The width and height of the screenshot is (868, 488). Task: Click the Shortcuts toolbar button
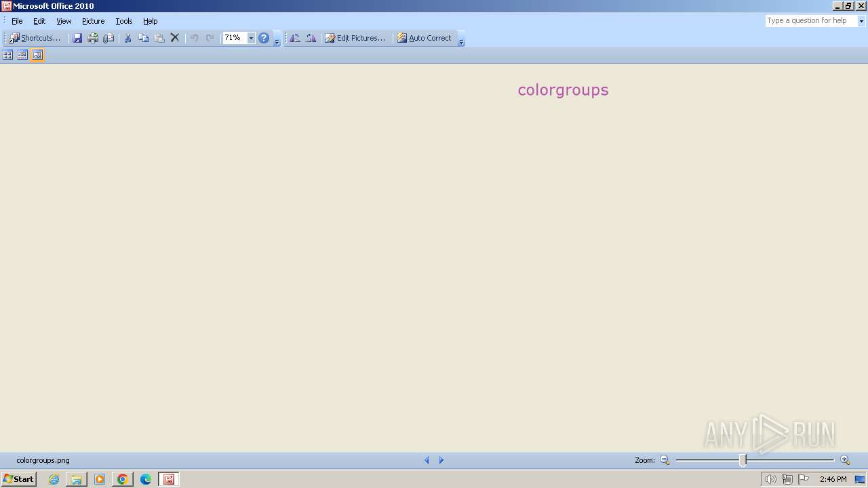(35, 38)
